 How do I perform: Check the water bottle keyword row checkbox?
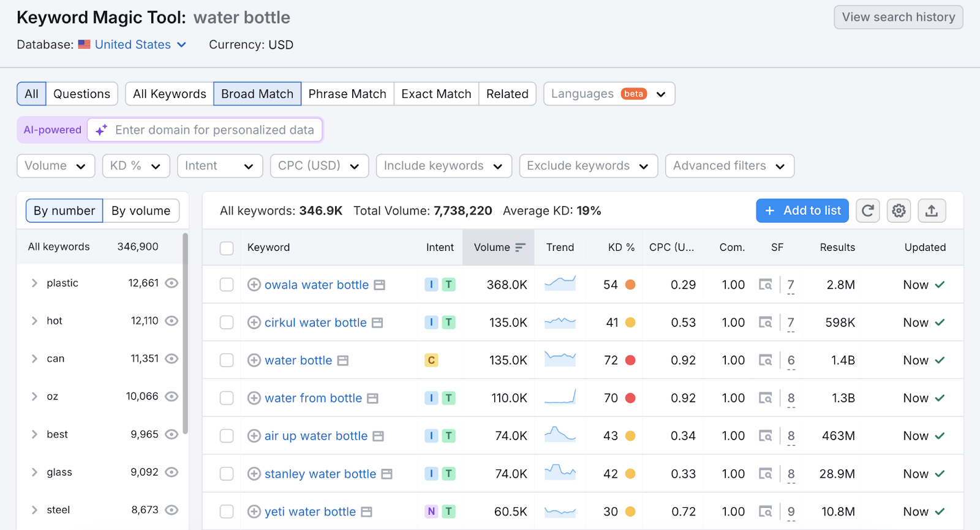[x=227, y=360]
